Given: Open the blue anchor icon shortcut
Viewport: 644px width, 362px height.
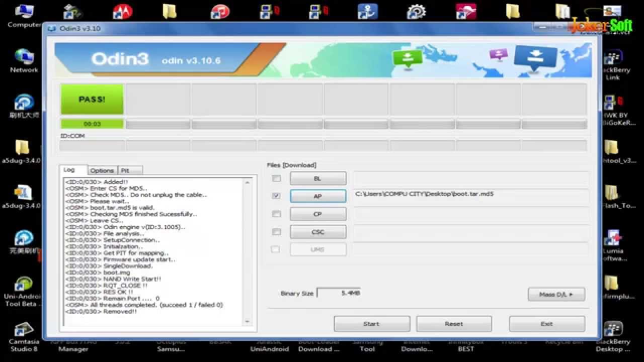Looking at the screenshot, I should [x=368, y=11].
